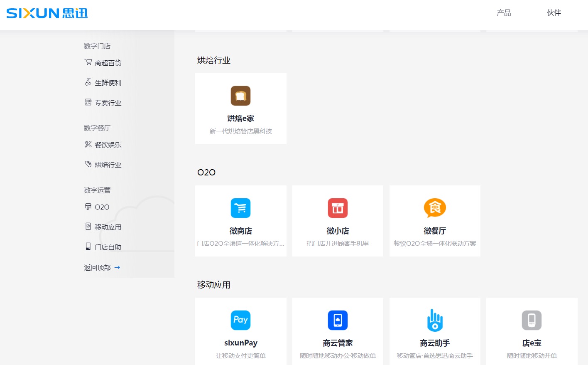The height and width of the screenshot is (365, 588).
Task: Click the shopping cart icon beside 商超百货
Action: [88, 62]
